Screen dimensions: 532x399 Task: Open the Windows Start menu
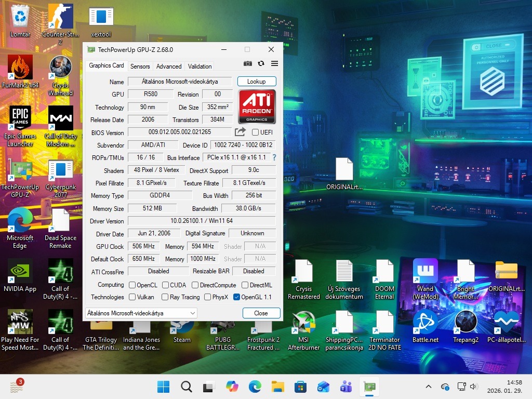coord(163,387)
